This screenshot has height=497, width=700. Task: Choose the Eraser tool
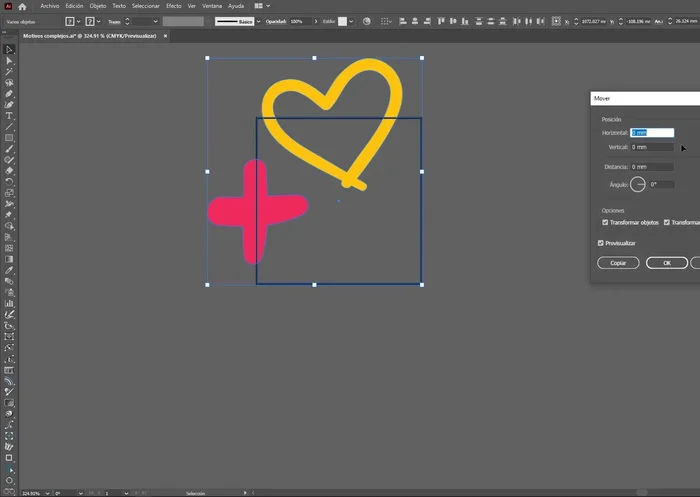9,170
